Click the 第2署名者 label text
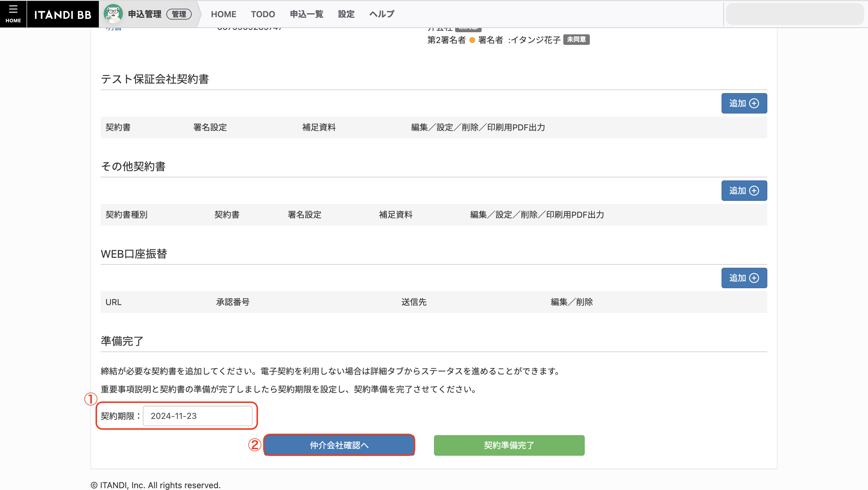This screenshot has width=868, height=490. [446, 40]
